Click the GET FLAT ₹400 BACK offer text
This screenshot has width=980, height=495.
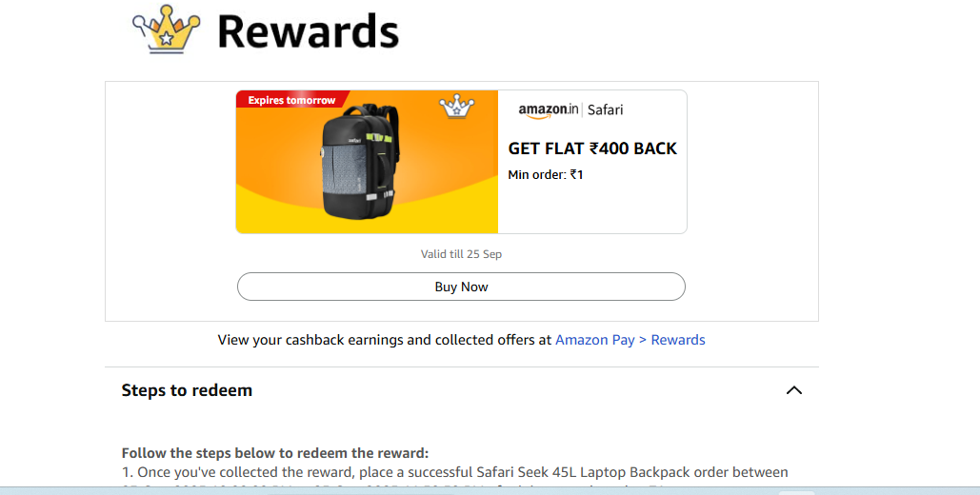coord(592,148)
